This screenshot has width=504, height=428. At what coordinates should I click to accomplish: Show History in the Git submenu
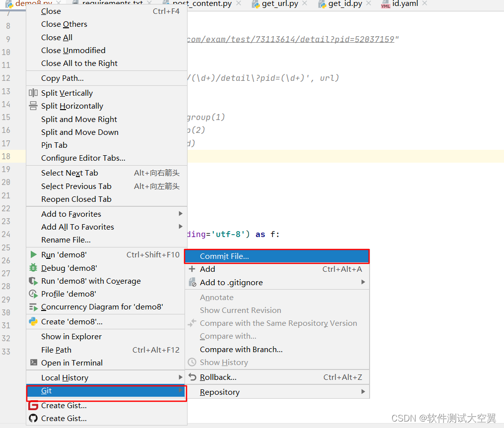(222, 362)
